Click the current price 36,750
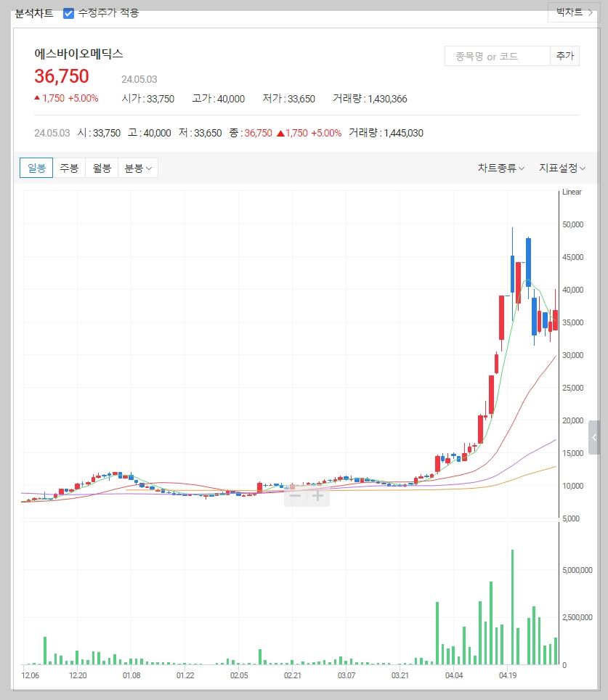The image size is (608, 700). (62, 76)
